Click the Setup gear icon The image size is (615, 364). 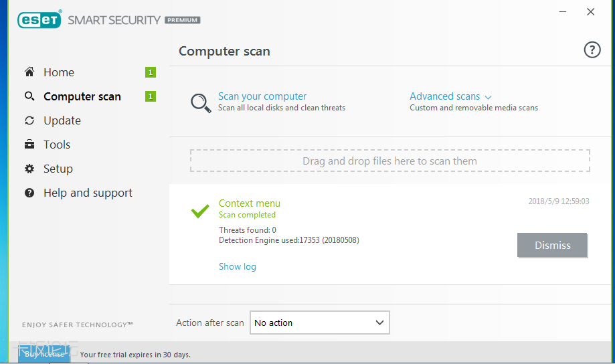coord(29,169)
